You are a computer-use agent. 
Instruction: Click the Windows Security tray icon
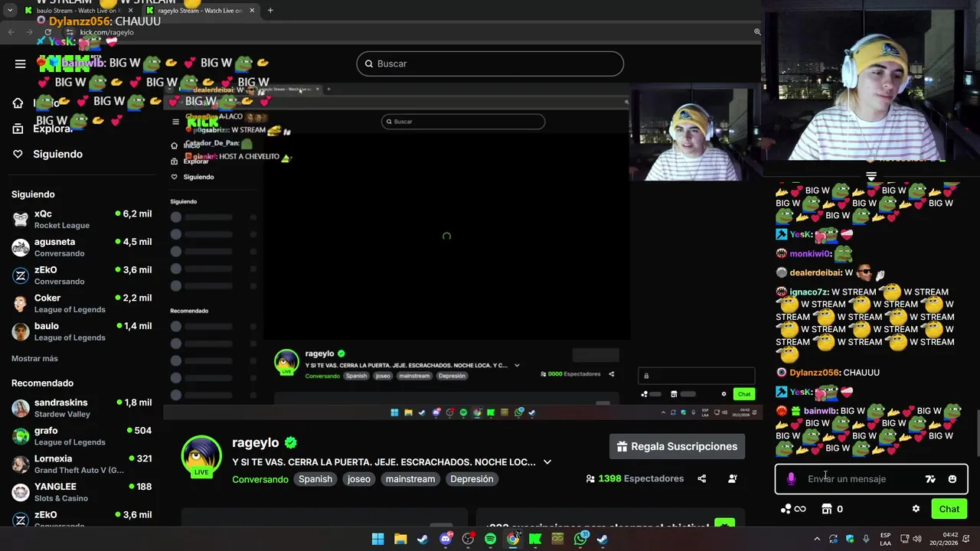(x=850, y=539)
